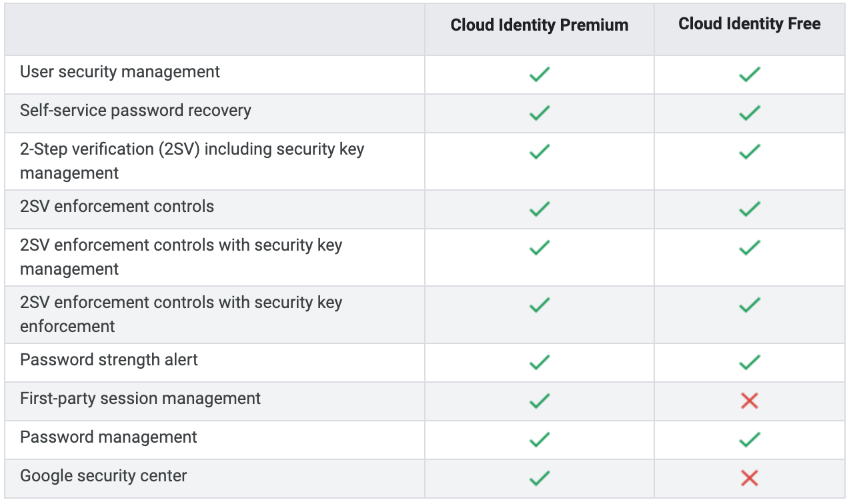
Task: Click the Premium checkmark for Google security center
Action: point(539,478)
